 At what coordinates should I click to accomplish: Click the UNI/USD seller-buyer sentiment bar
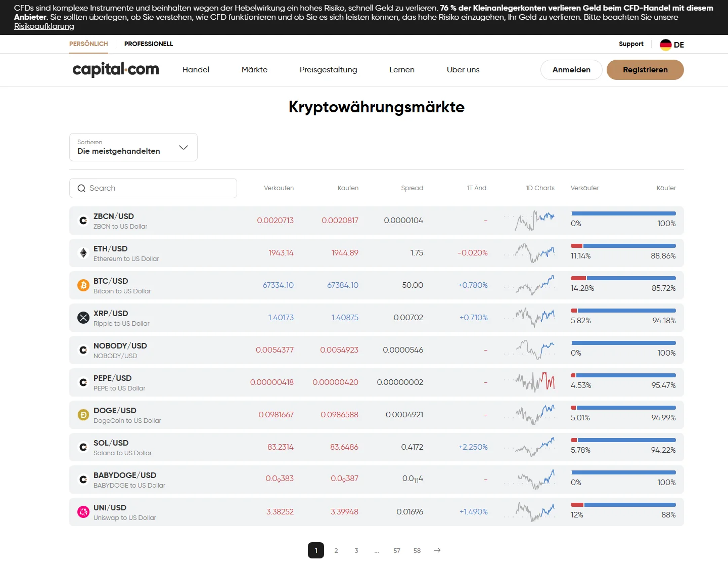(x=623, y=505)
